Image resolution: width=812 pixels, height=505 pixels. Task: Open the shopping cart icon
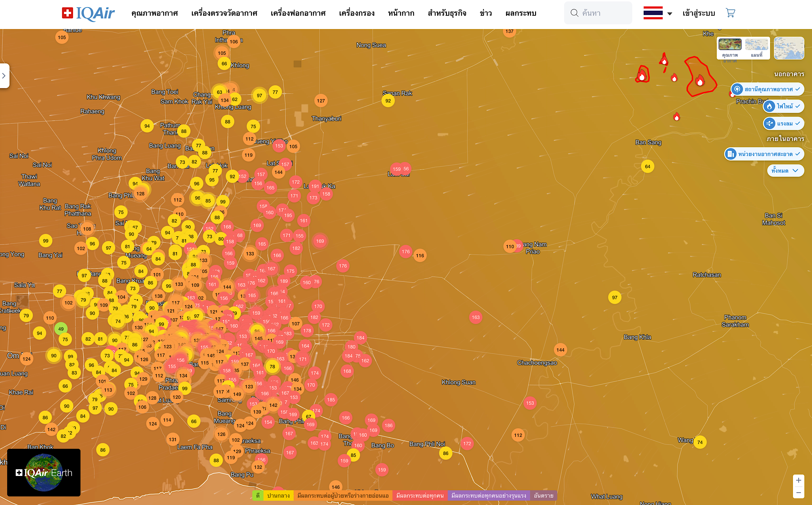pos(730,13)
